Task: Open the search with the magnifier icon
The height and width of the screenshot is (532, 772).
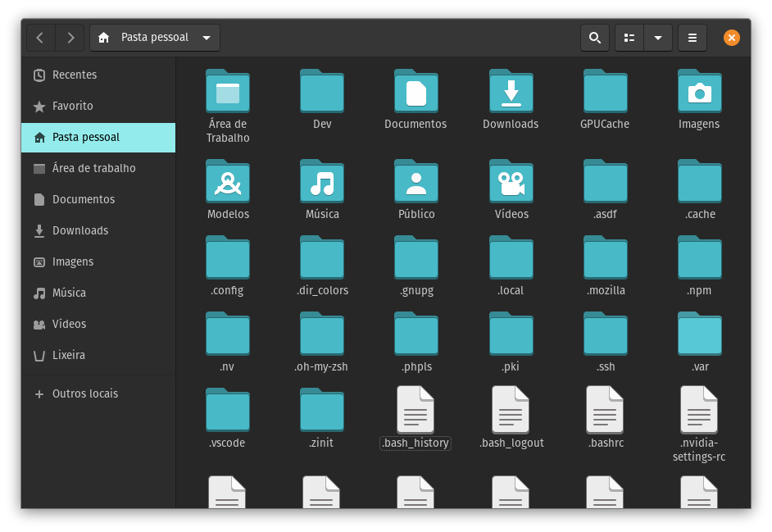Action: pos(595,38)
